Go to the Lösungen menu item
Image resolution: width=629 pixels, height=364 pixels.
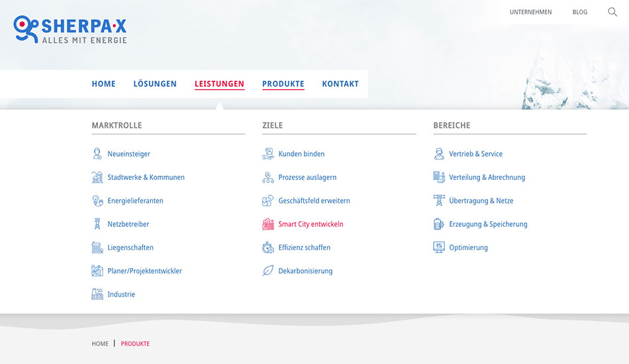click(x=155, y=84)
